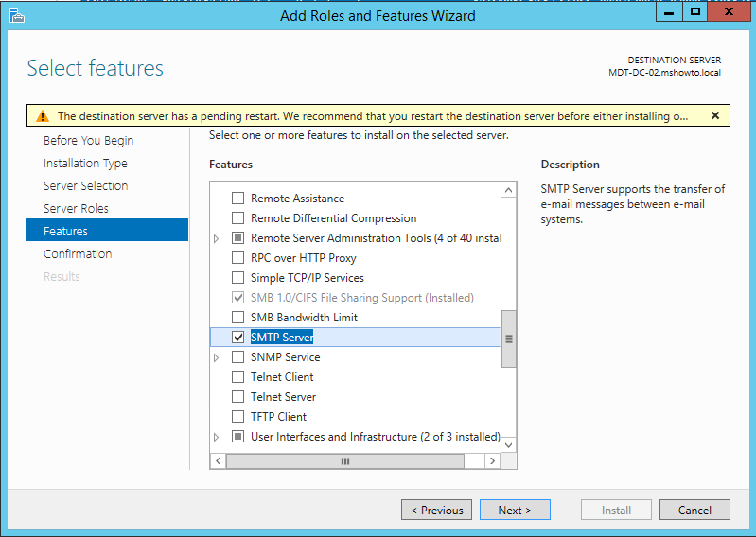Enable the Telnet Client feature checkbox

tap(237, 376)
